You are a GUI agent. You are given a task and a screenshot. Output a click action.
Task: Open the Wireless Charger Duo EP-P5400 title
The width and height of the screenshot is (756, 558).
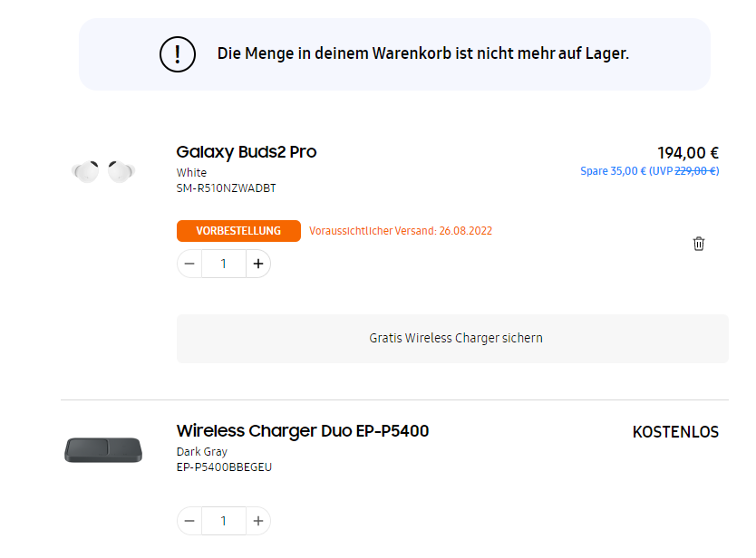303,431
